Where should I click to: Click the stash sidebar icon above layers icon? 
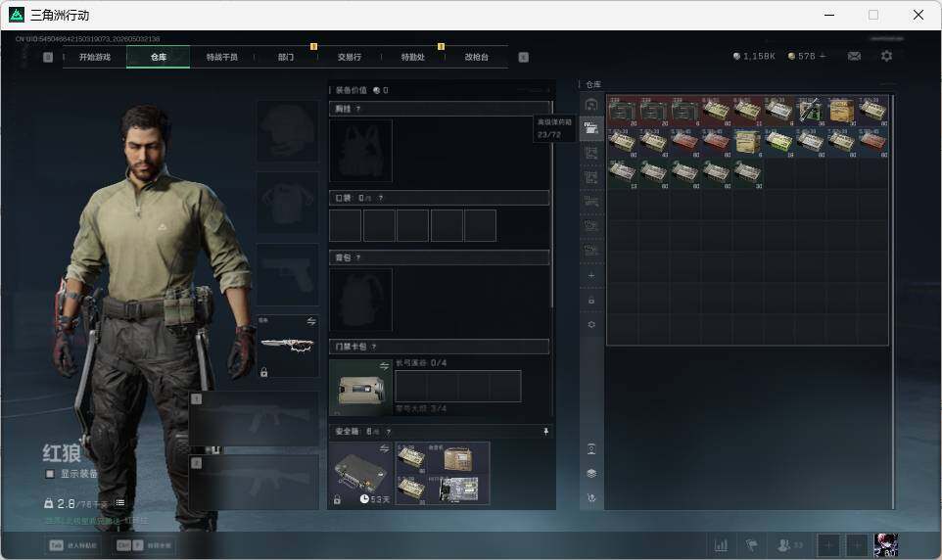click(591, 448)
